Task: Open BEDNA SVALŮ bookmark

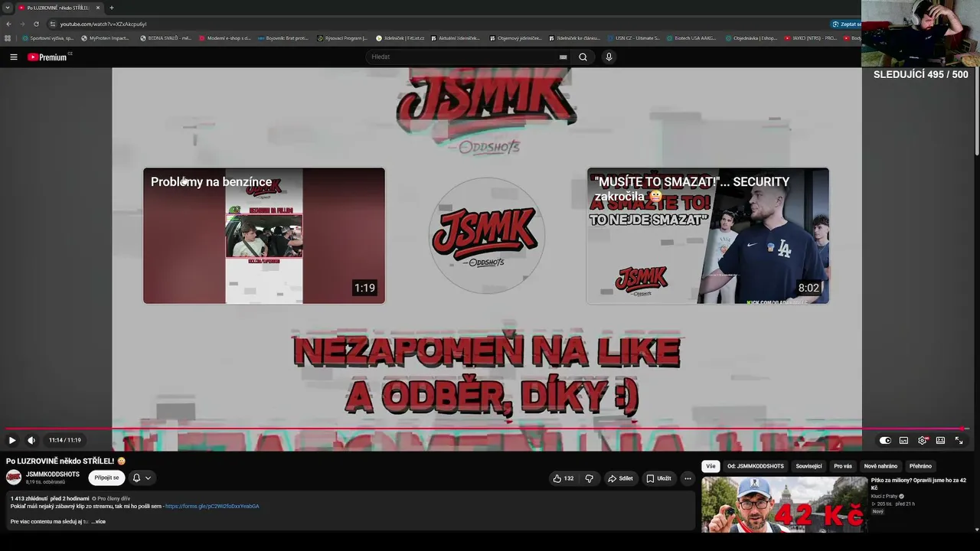Action: pyautogui.click(x=165, y=38)
